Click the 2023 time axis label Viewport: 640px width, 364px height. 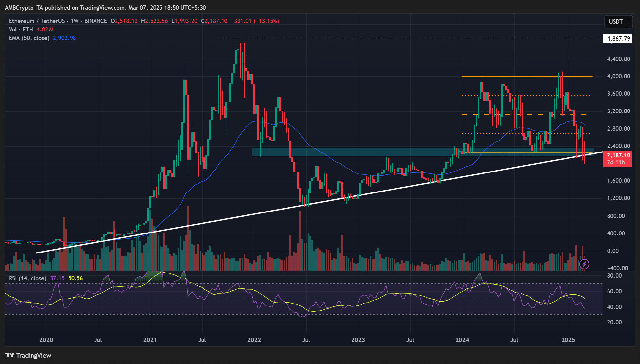point(358,340)
